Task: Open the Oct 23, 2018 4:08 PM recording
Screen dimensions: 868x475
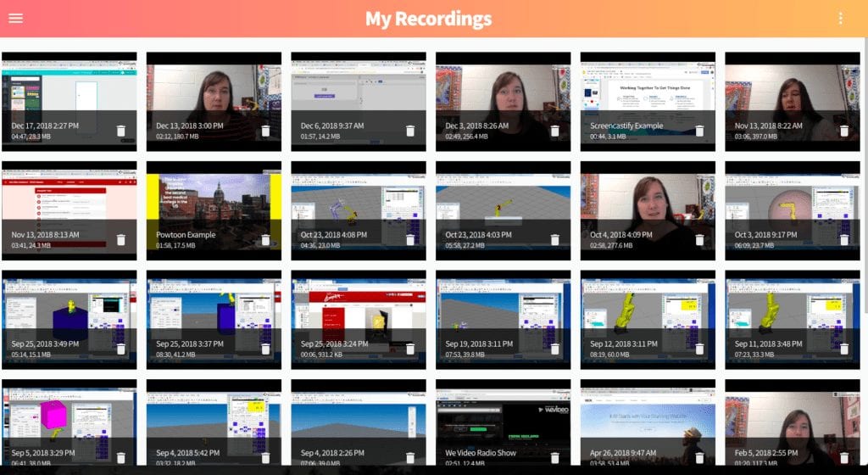Action: tap(359, 210)
